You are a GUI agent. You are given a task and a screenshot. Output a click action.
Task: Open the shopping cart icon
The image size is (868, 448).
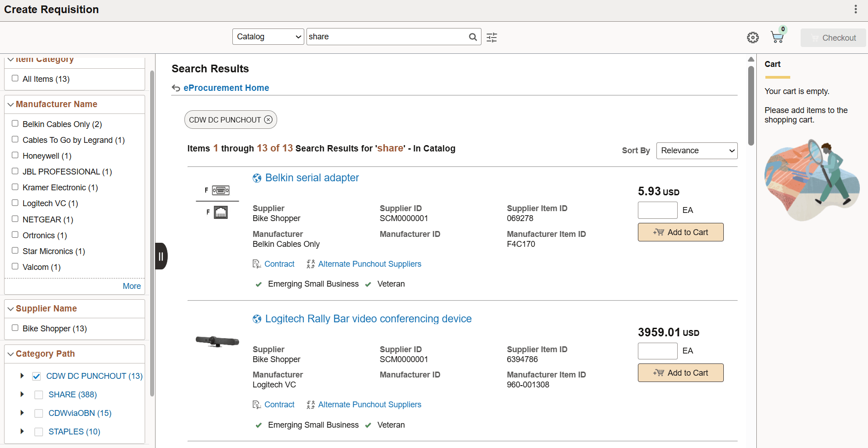778,37
